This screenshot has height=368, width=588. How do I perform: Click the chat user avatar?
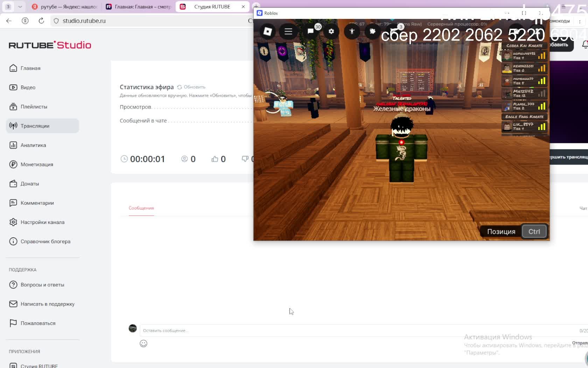pos(133,328)
